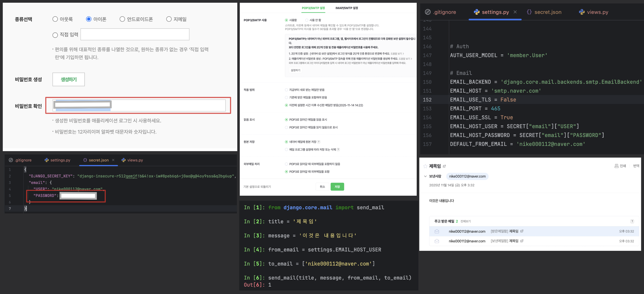This screenshot has height=294, width=644.
Task: Select POP3/SMTP 사용 안 함 radio
Action: pyautogui.click(x=307, y=20)
